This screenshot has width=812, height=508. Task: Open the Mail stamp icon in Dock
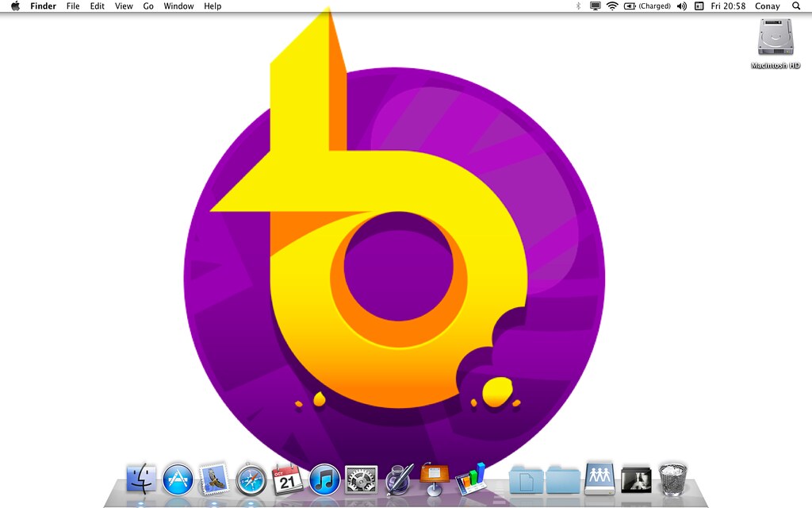tap(214, 479)
